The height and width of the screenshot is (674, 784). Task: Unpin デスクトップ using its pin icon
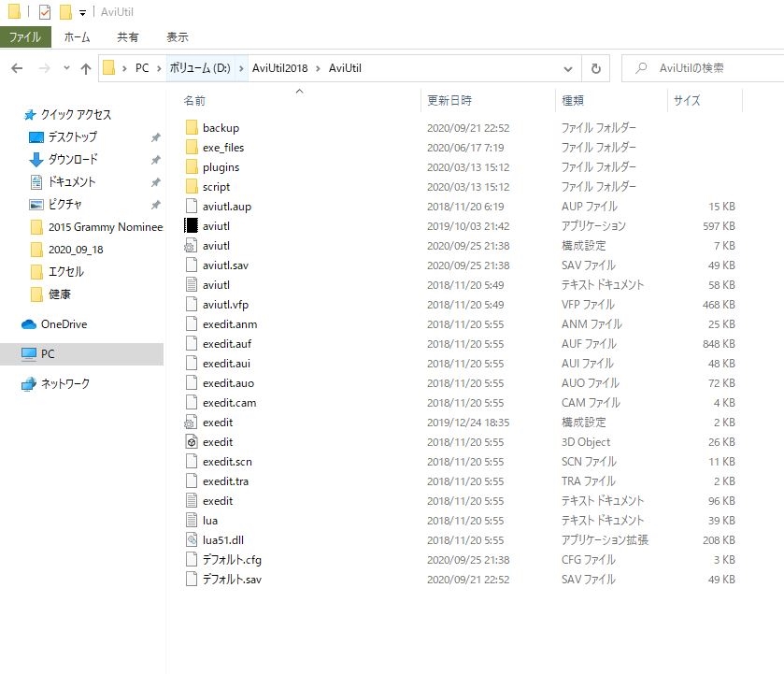click(156, 137)
